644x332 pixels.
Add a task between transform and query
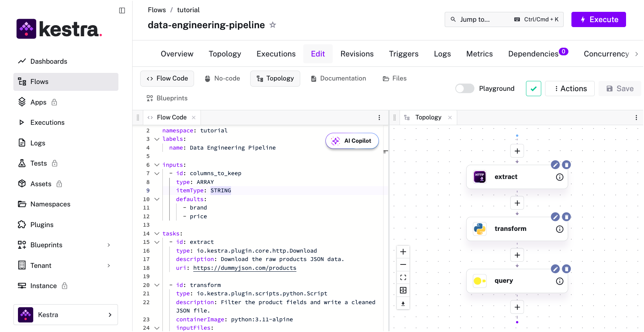[517, 255]
